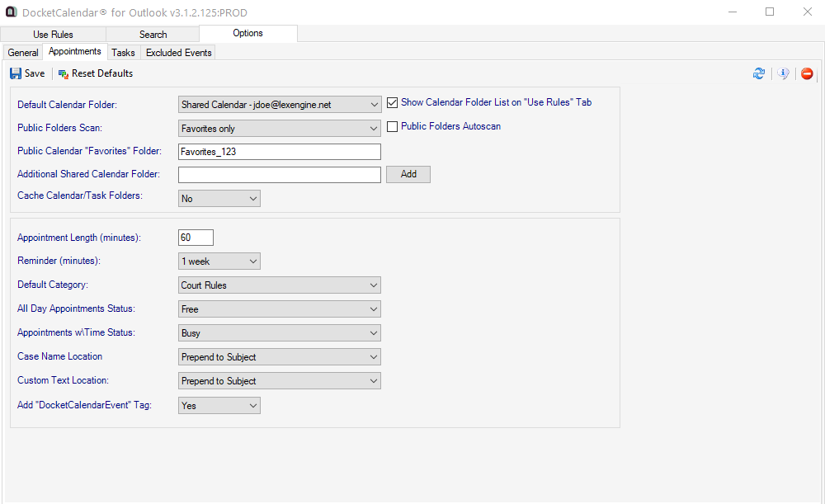Image resolution: width=825 pixels, height=504 pixels.
Task: Click the "Public Calendar "Favorites" Folder:" label
Action: [x=89, y=151]
